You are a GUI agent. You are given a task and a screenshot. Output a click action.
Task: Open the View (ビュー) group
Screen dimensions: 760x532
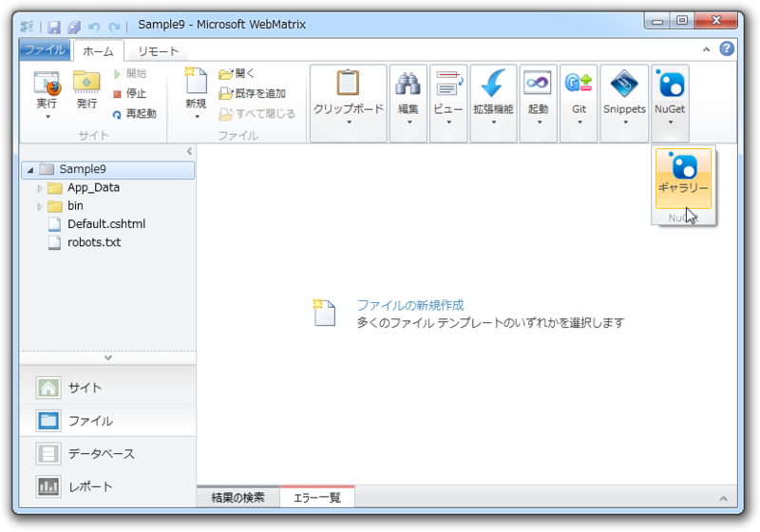tap(448, 104)
